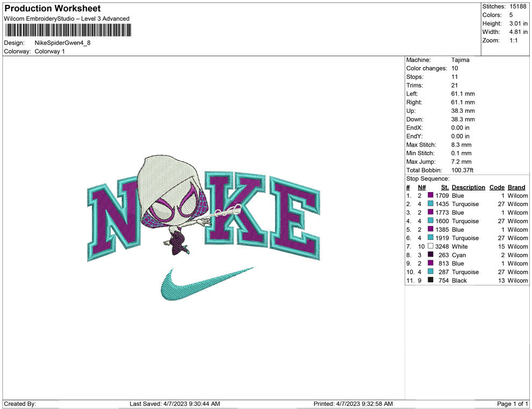Click the Machine value 'Tajima'

(460, 60)
